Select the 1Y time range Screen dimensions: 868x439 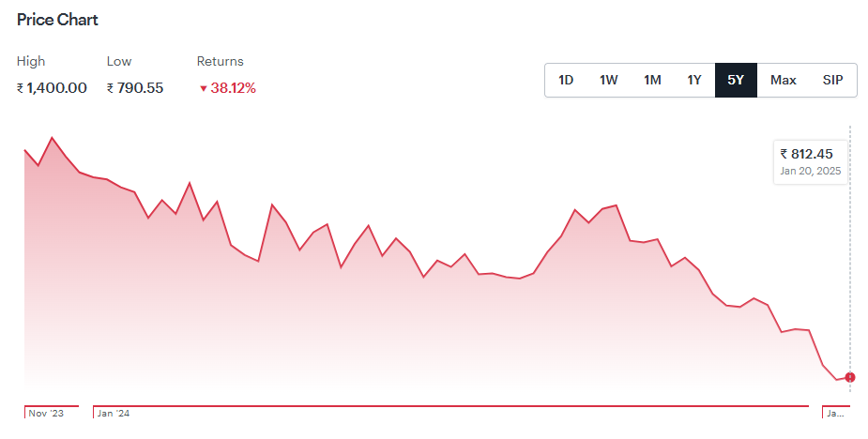(x=694, y=81)
